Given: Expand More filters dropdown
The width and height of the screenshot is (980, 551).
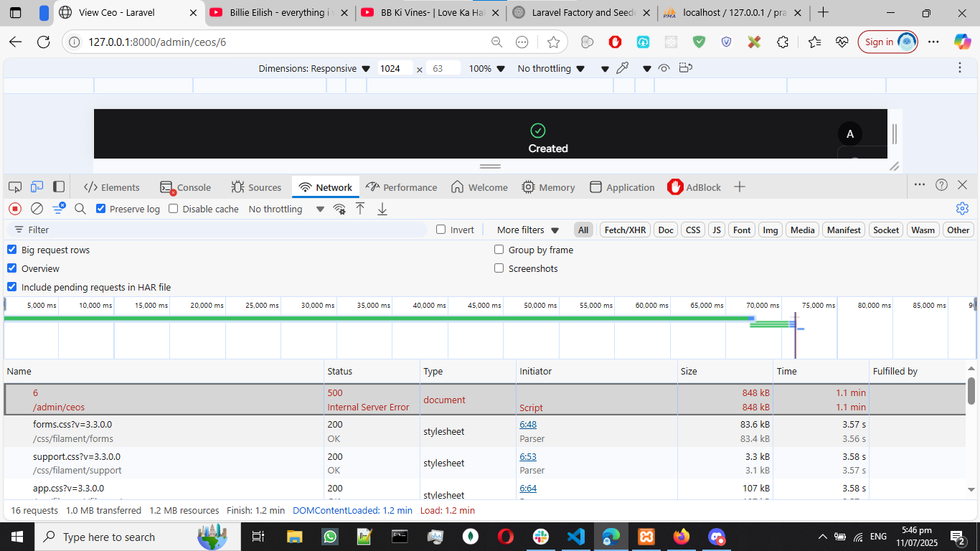Looking at the screenshot, I should (x=528, y=230).
